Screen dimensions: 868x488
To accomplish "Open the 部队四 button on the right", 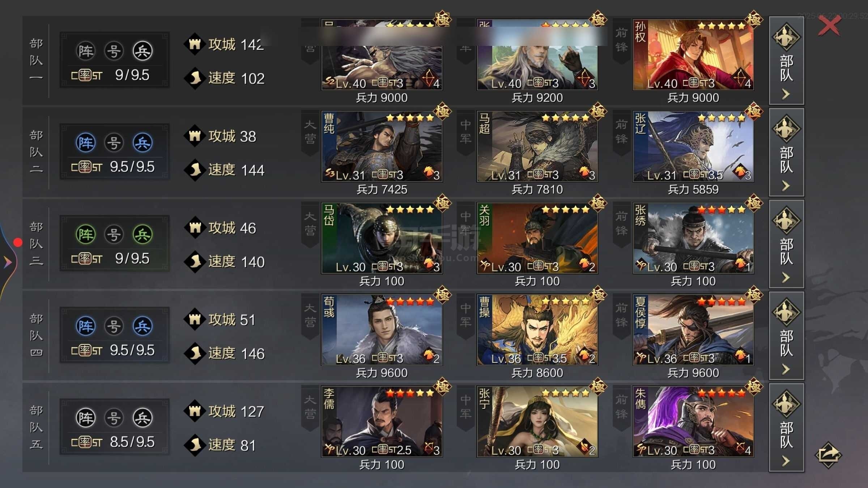I will click(786, 335).
